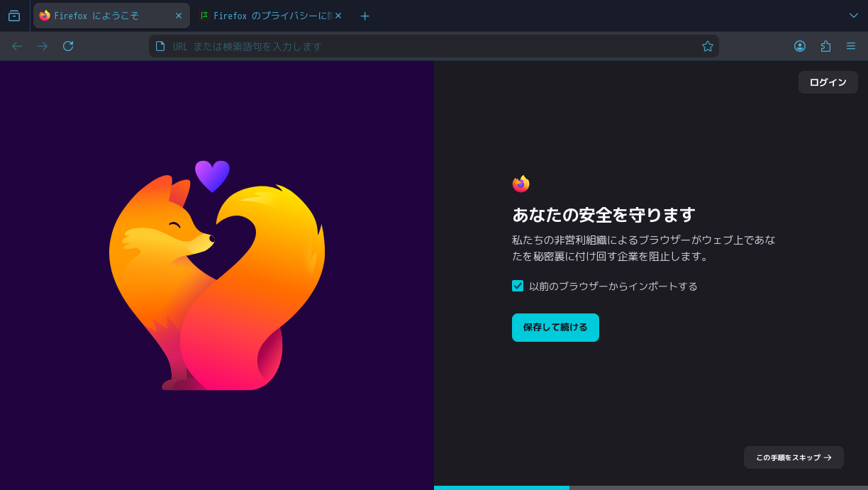Open the Firefox account icon
This screenshot has width=868, height=490.
800,46
